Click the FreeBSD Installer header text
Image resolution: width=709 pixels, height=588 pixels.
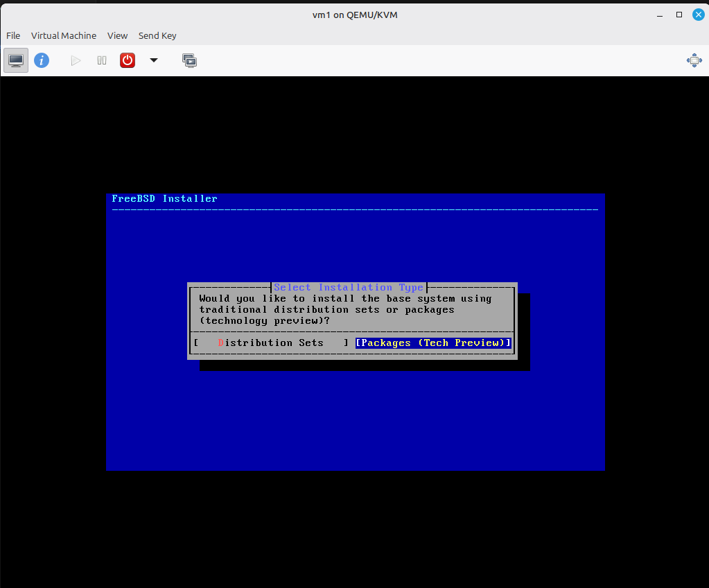165,199
